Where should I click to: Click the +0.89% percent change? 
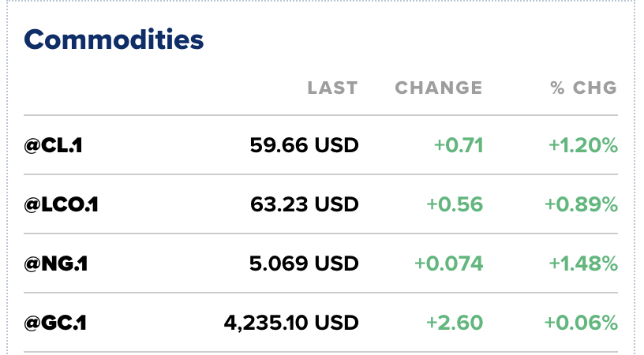(x=581, y=204)
